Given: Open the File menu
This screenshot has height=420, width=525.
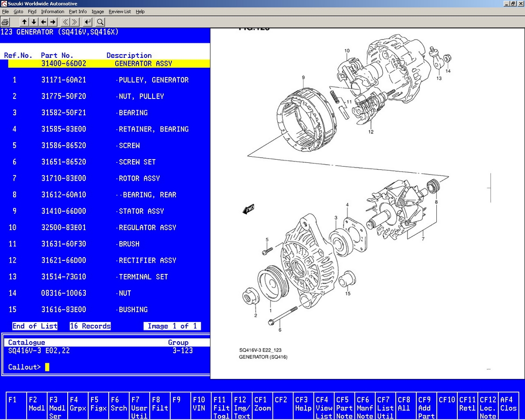Looking at the screenshot, I should [5, 11].
